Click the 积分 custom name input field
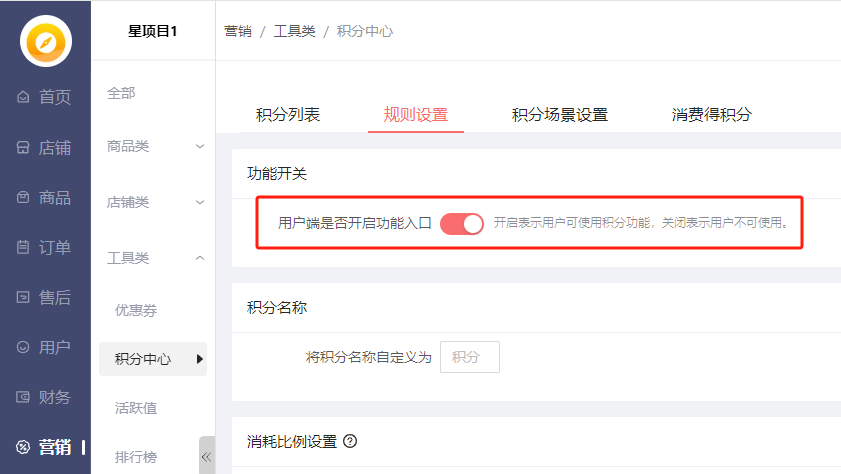This screenshot has height=474, width=841. point(469,357)
